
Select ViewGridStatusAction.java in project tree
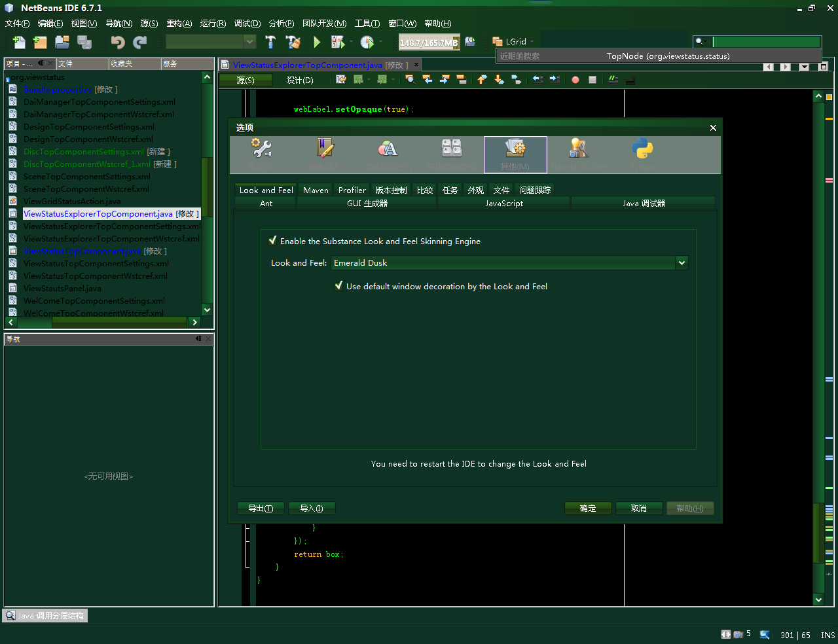point(72,202)
